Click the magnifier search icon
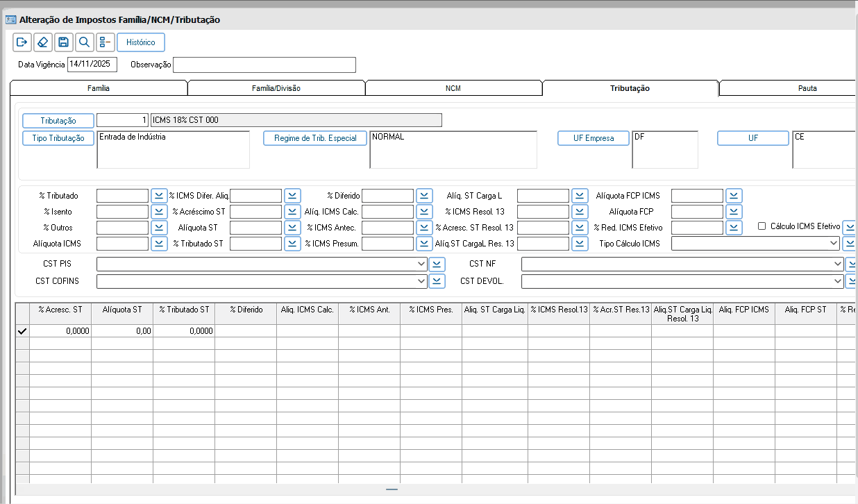Image resolution: width=858 pixels, height=504 pixels. click(84, 42)
